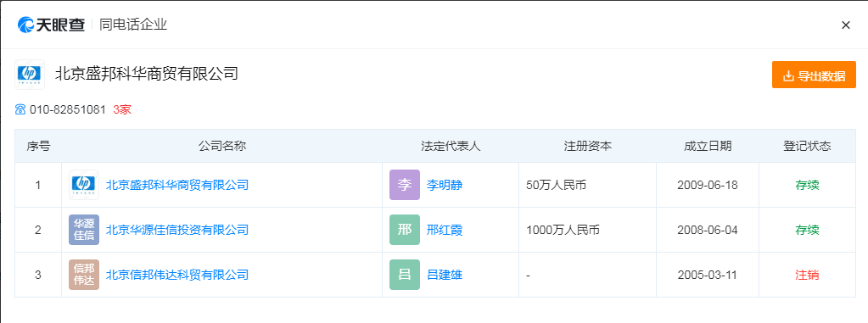Click the telephone icon beside 010-82851081
Image resolution: width=868 pixels, height=323 pixels.
(20, 109)
